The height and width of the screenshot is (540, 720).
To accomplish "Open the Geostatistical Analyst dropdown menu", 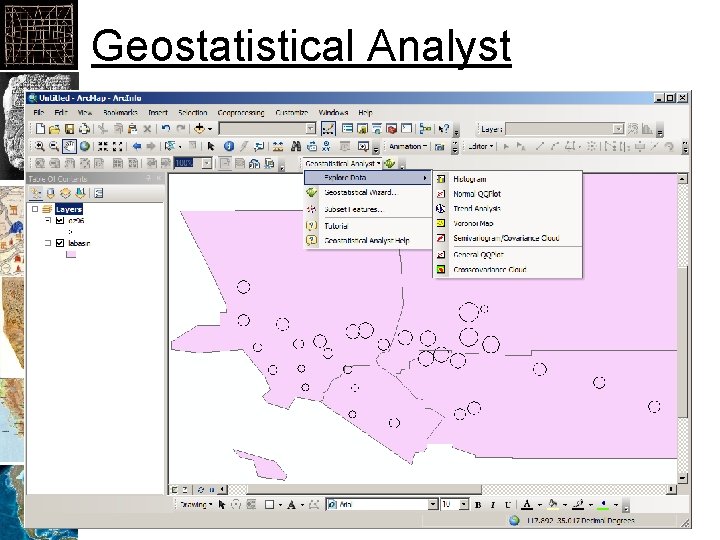I will pos(343,163).
